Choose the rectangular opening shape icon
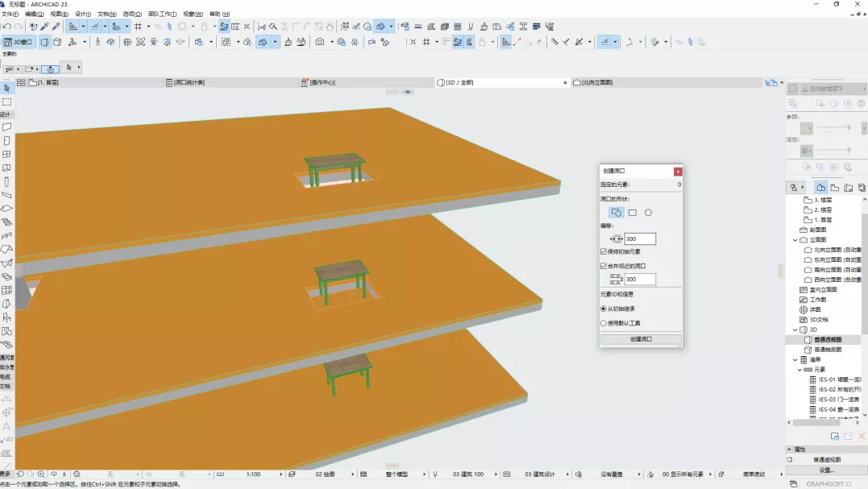 [x=633, y=213]
